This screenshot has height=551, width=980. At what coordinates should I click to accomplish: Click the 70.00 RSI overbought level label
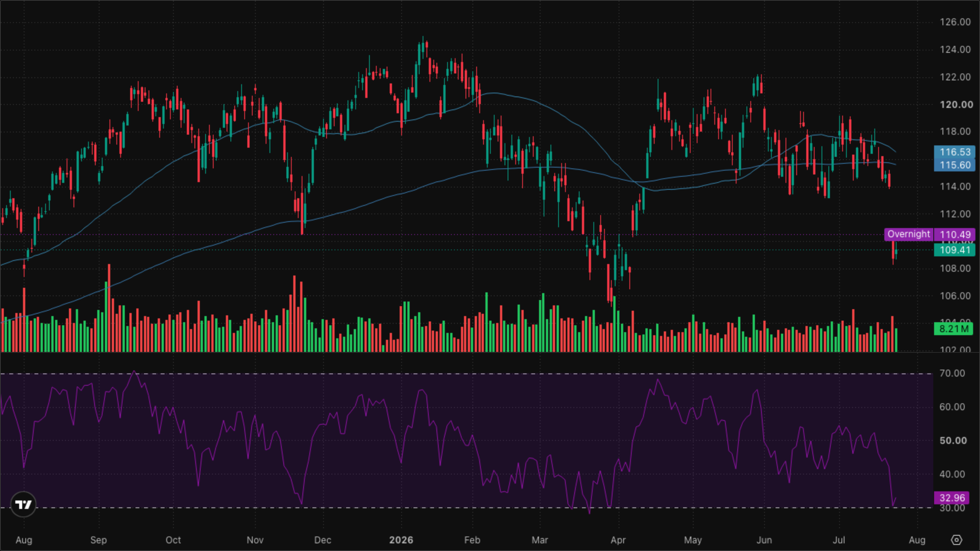pos(952,373)
